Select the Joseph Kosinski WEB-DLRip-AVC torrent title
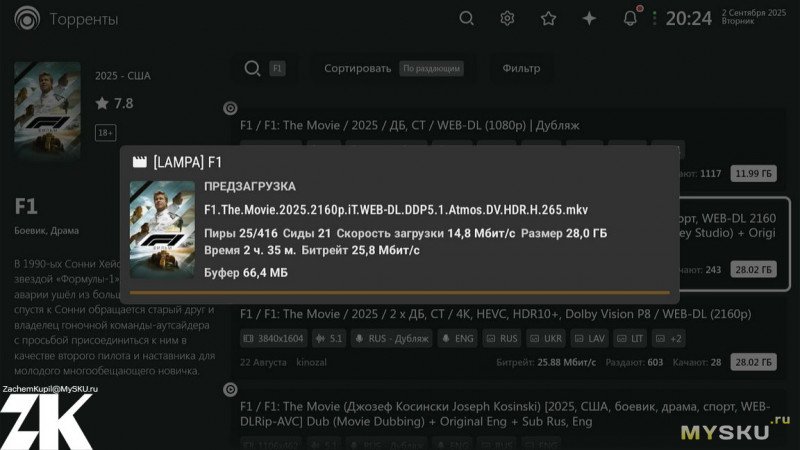Screen dimensions: 800x450 tap(505, 414)
